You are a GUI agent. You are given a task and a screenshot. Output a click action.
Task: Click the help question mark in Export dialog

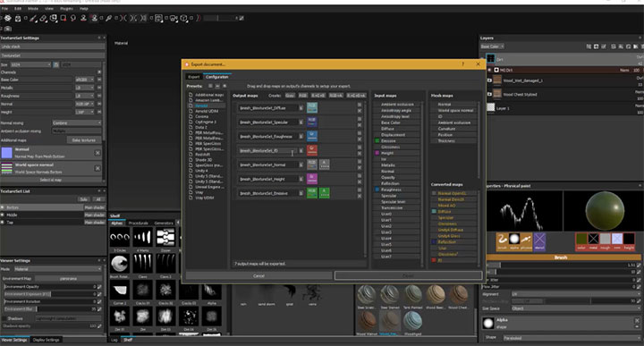point(463,64)
